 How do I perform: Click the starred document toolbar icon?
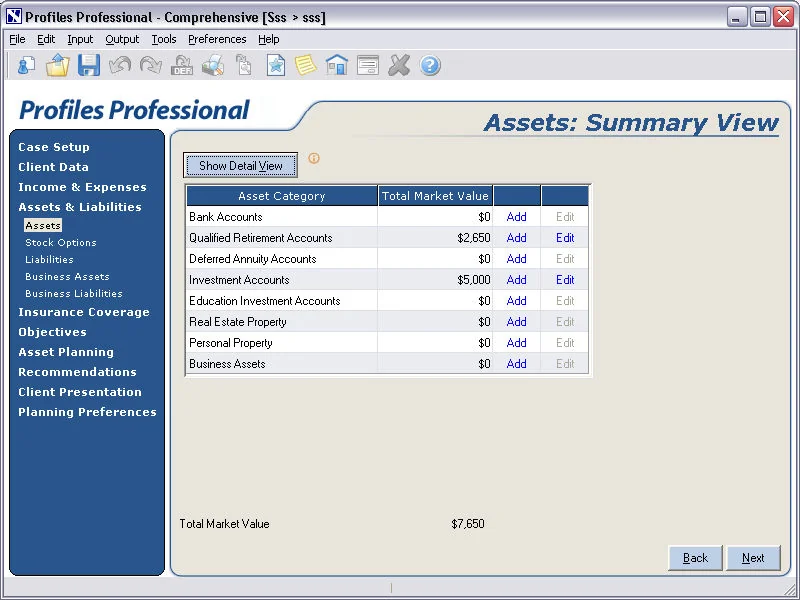tap(276, 65)
